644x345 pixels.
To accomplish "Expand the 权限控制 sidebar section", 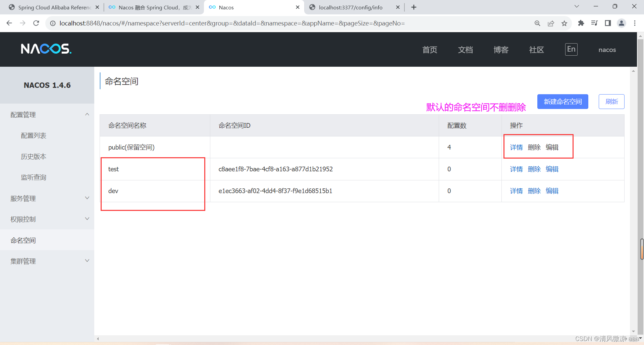I will click(47, 219).
